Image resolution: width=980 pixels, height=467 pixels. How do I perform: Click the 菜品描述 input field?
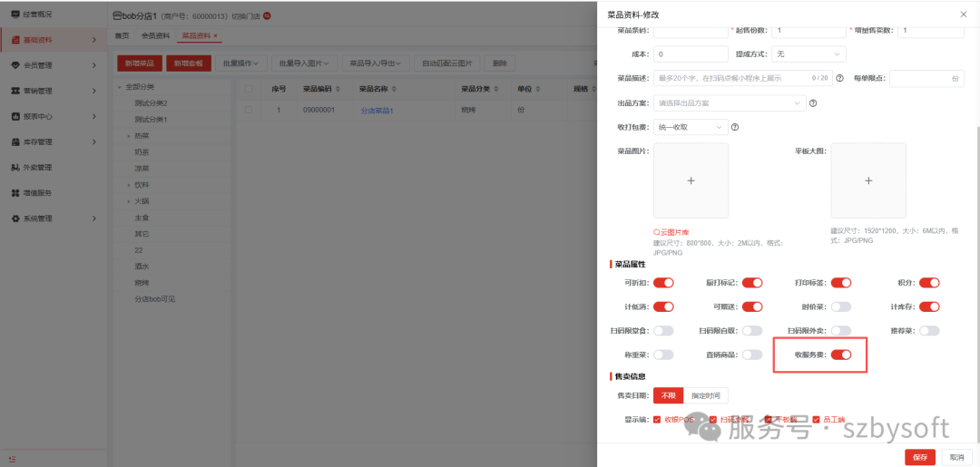point(742,79)
